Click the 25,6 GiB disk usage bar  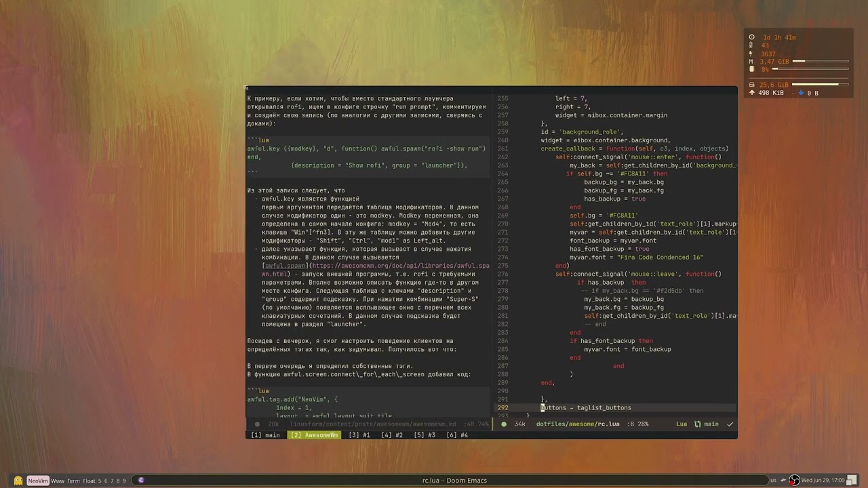[821, 84]
